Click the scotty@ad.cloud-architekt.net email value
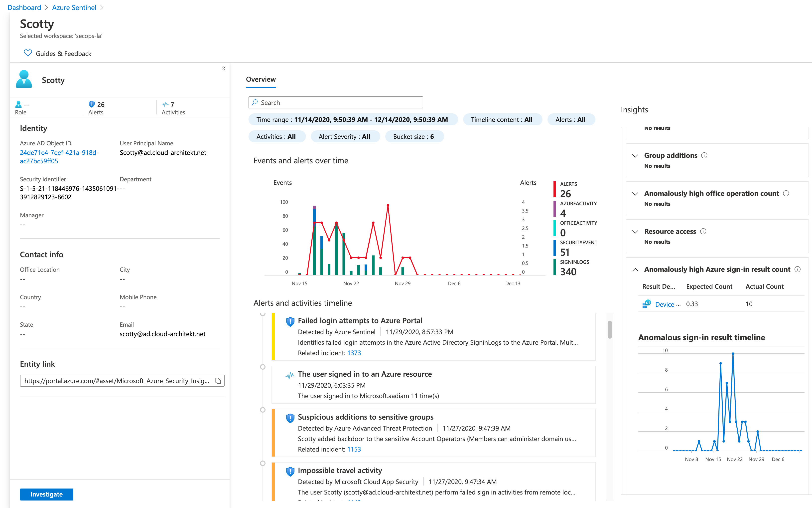 [x=162, y=334]
